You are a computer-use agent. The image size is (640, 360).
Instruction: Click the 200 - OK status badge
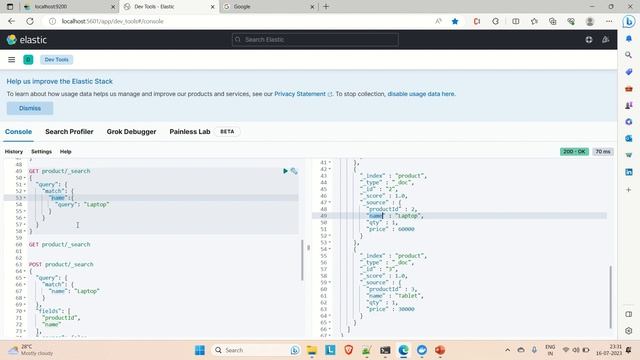point(574,151)
